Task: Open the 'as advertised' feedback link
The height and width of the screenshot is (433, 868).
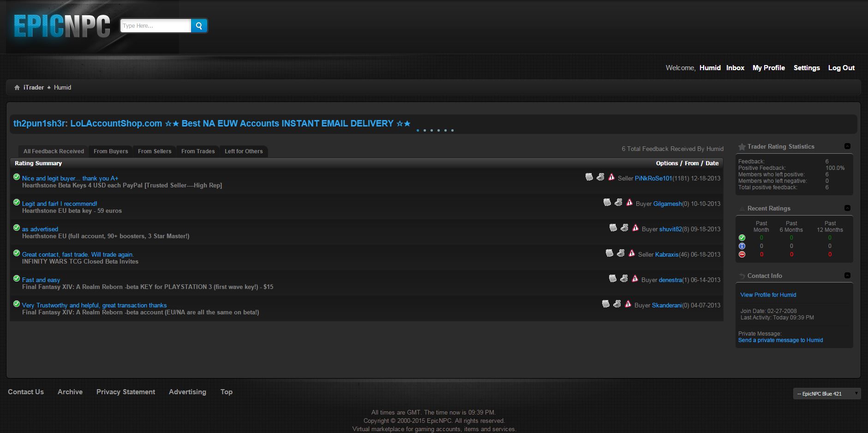Action: (40, 229)
